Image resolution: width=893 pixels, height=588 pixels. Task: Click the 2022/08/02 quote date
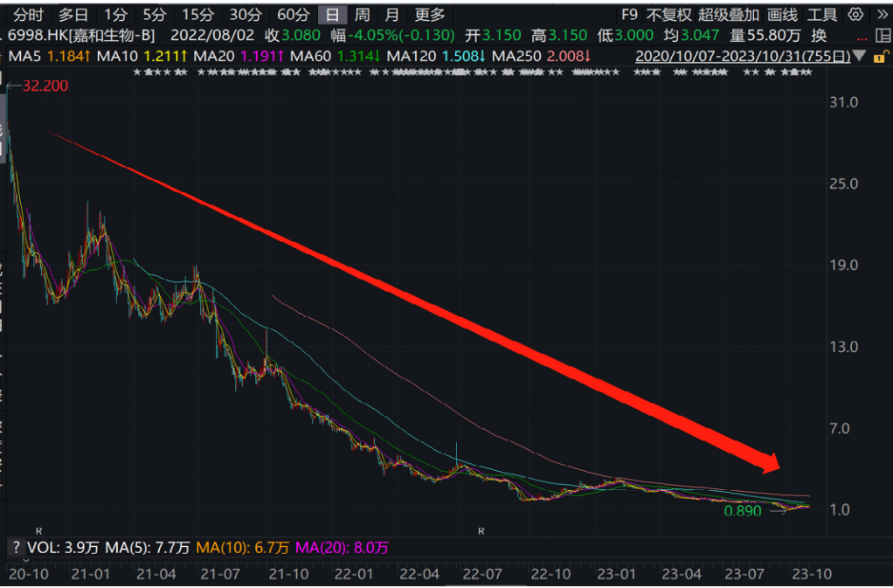pyautogui.click(x=211, y=36)
